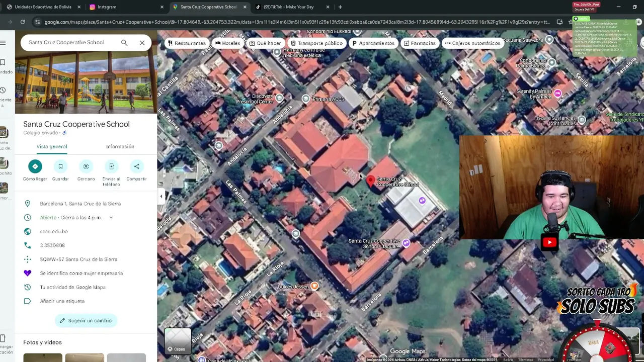Click the Serenity Palmas by Anteca pink marker

557,93
